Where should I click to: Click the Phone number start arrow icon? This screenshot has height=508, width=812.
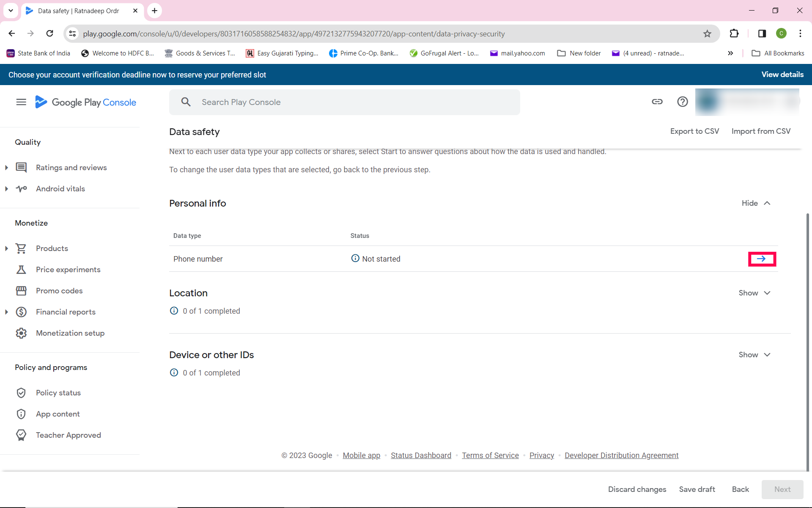[x=761, y=259]
